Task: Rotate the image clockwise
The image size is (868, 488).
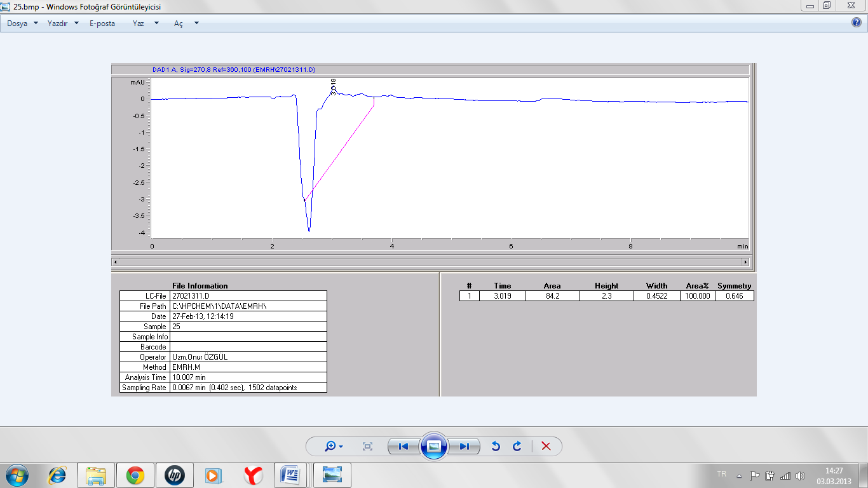Action: click(517, 447)
